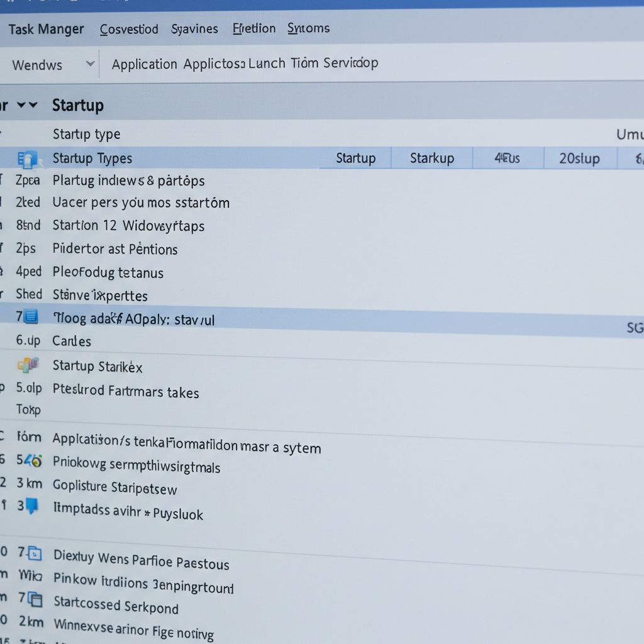This screenshot has width=644, height=644.
Task: Click the blue shield icon beside Itmptadss avihr
Action: (x=31, y=506)
